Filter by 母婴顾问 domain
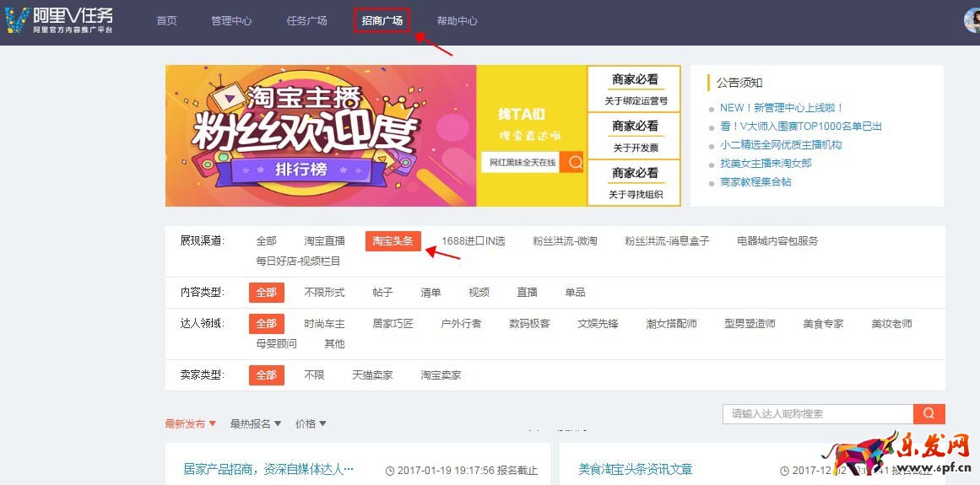Image resolution: width=980 pixels, height=485 pixels. [276, 344]
